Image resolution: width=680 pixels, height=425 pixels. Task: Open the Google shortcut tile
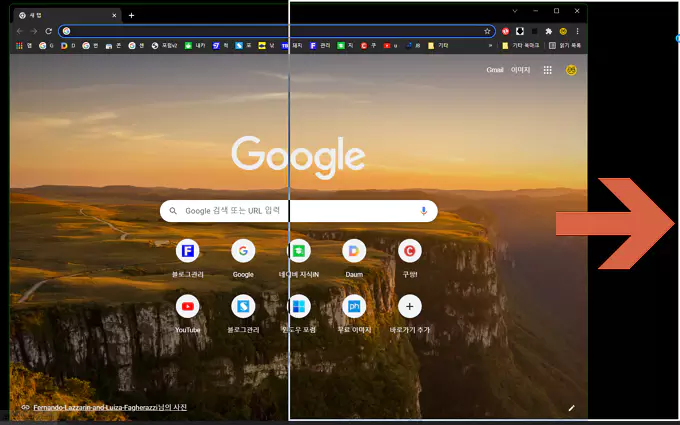(243, 258)
